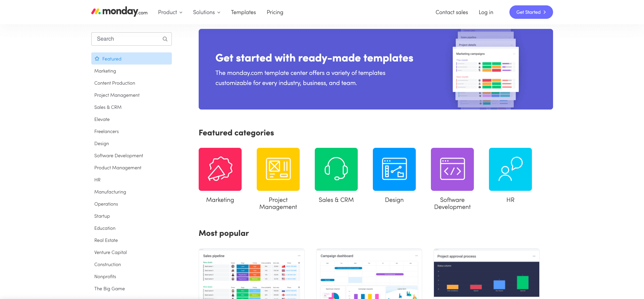Image resolution: width=644 pixels, height=299 pixels.
Task: Select Content Production in the sidebar
Action: pos(115,83)
